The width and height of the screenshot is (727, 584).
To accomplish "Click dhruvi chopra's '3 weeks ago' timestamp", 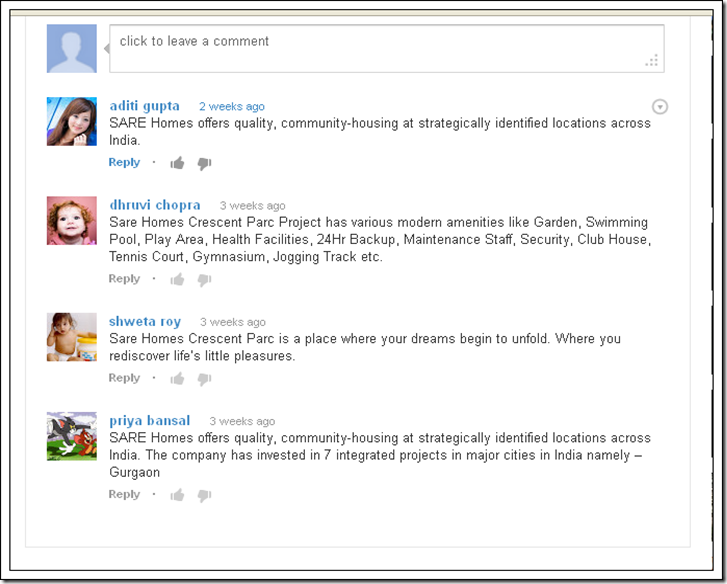I will (252, 206).
